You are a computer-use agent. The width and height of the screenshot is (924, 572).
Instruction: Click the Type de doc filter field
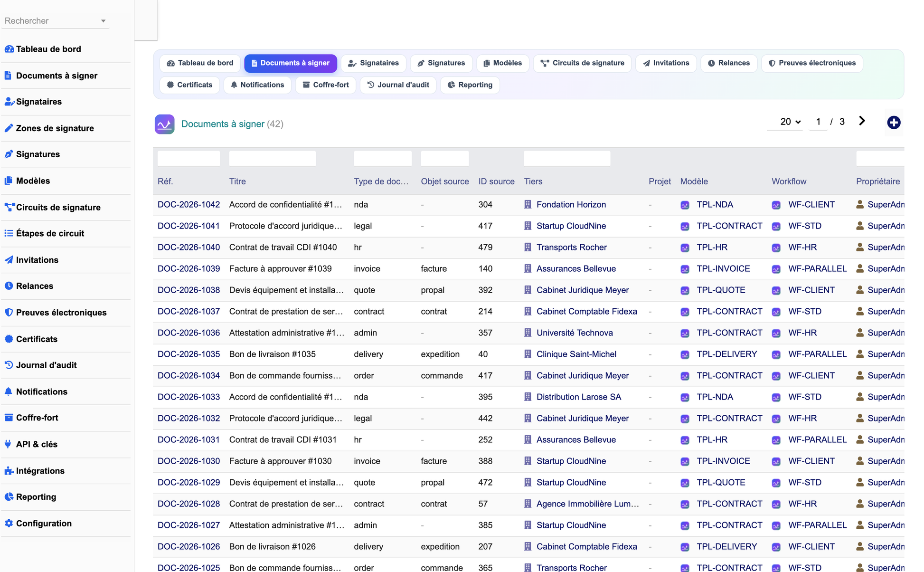coord(382,159)
